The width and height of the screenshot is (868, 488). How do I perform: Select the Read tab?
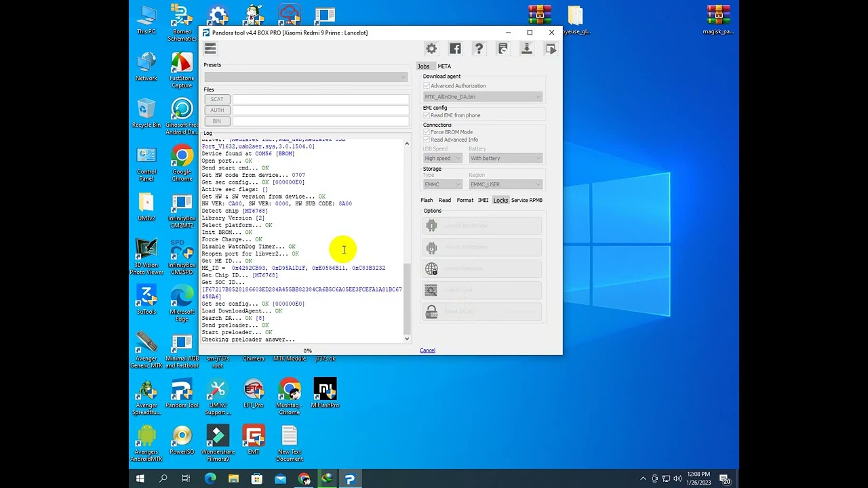coord(445,201)
